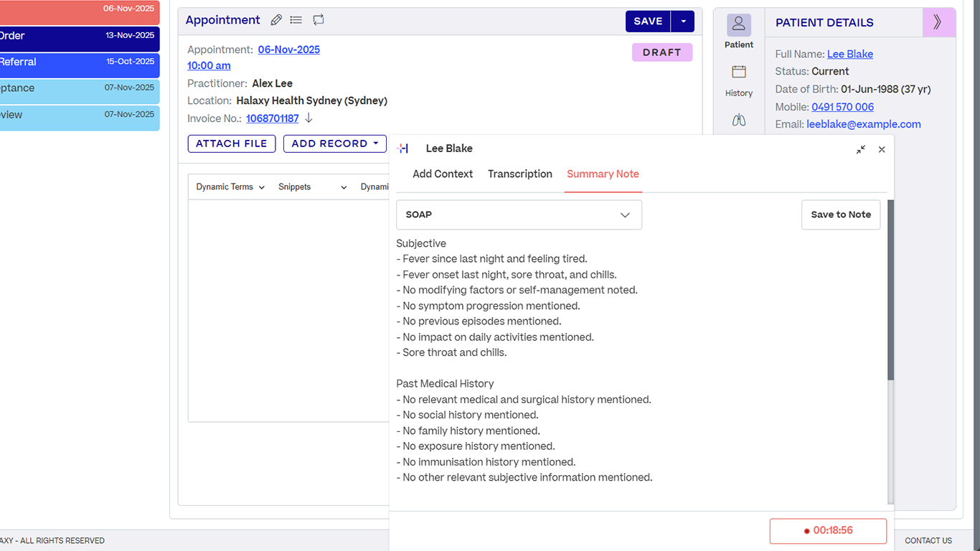The height and width of the screenshot is (551, 980).
Task: Select the Order item dated 13-Nov-2025
Action: (x=80, y=39)
